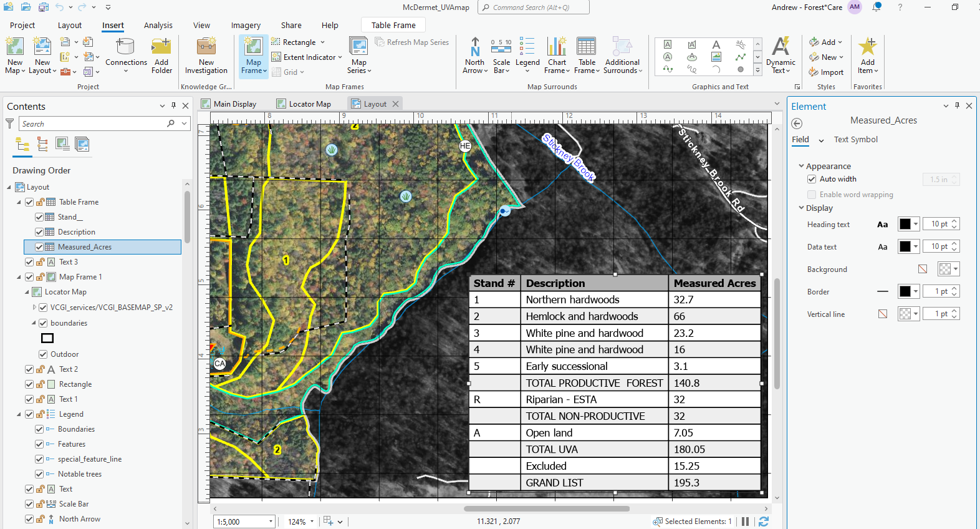This screenshot has height=529, width=980.
Task: Switch to Text Symbol tab
Action: pos(855,140)
